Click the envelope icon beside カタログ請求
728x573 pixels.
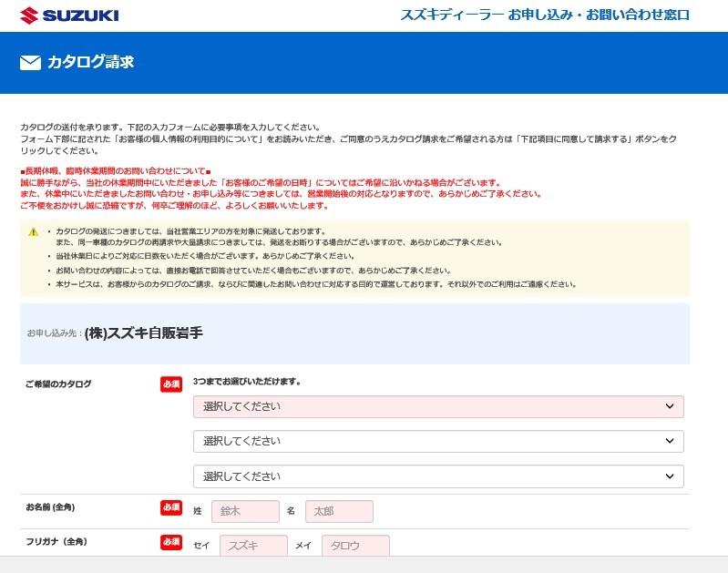click(x=30, y=63)
